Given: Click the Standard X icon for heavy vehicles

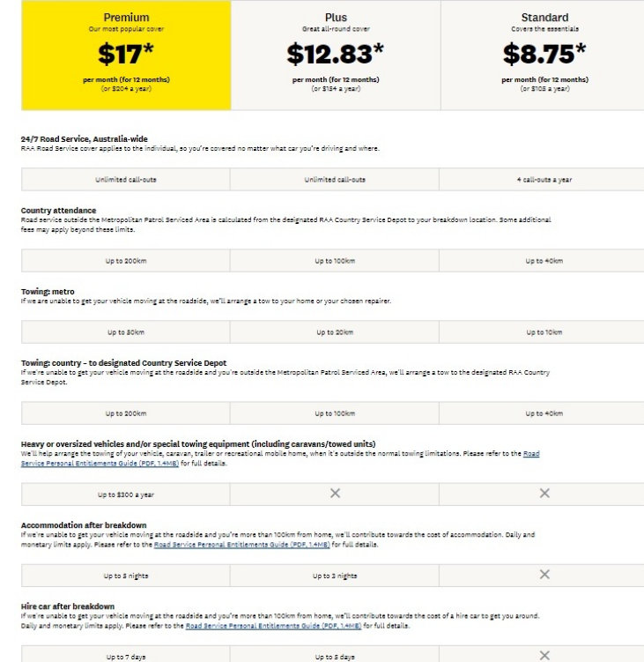Looking at the screenshot, I should pos(544,493).
